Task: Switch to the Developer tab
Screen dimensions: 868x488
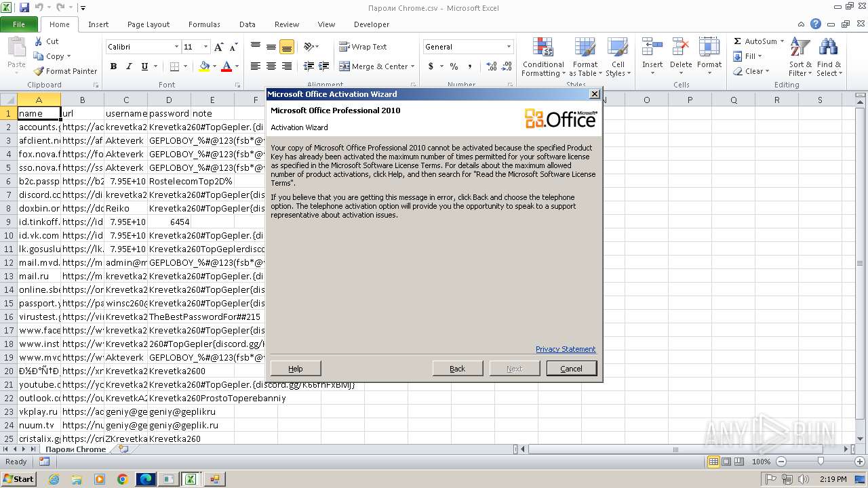Action: tap(372, 24)
